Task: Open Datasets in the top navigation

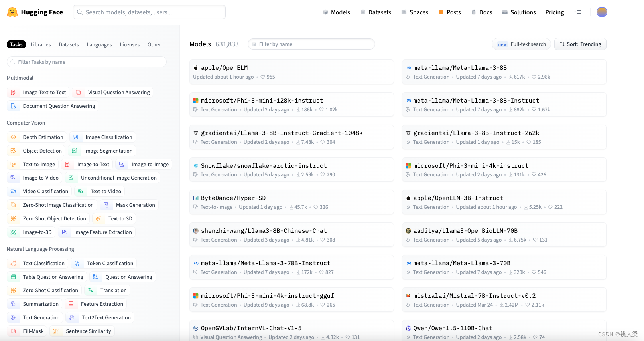Action: (376, 12)
